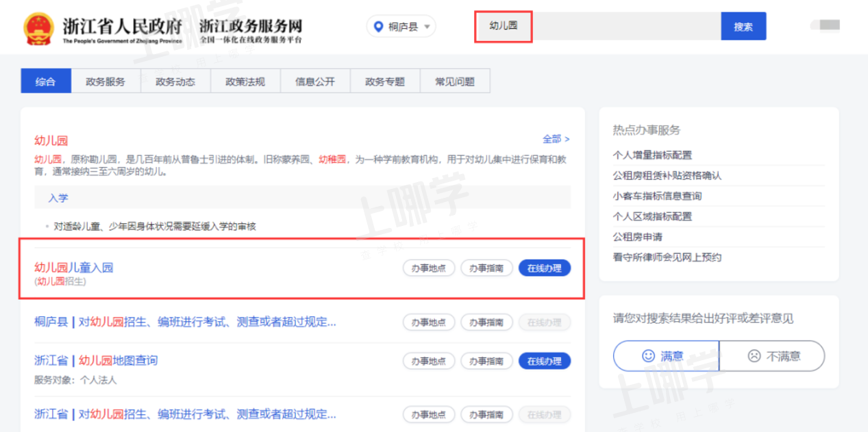Switch to the 政务服务 tab
The height and width of the screenshot is (432, 868).
coord(106,80)
